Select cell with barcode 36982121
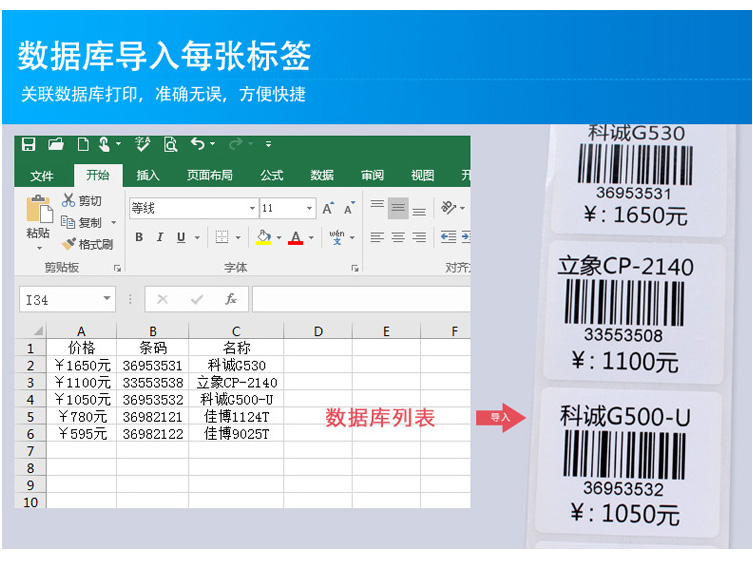Viewport: 753px width, 588px height. [x=153, y=417]
